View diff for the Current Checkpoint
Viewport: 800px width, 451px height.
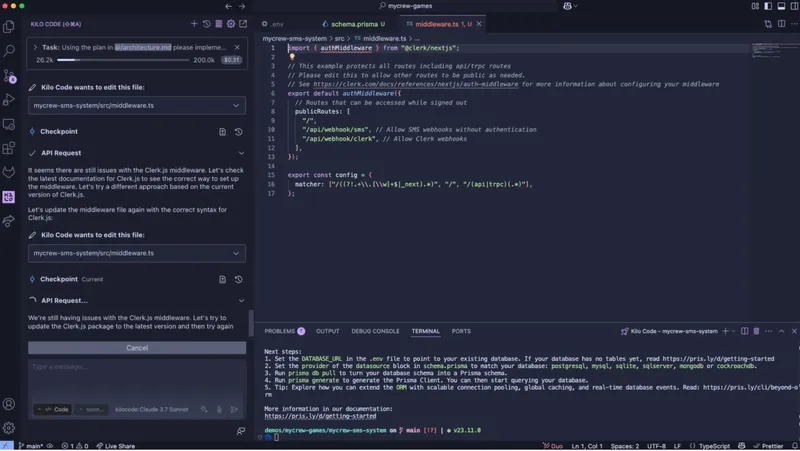click(x=222, y=279)
